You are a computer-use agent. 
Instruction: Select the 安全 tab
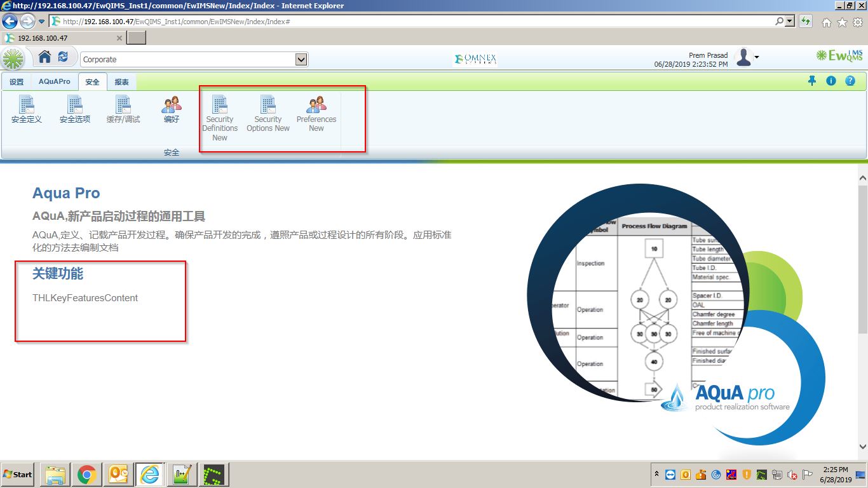[x=93, y=82]
